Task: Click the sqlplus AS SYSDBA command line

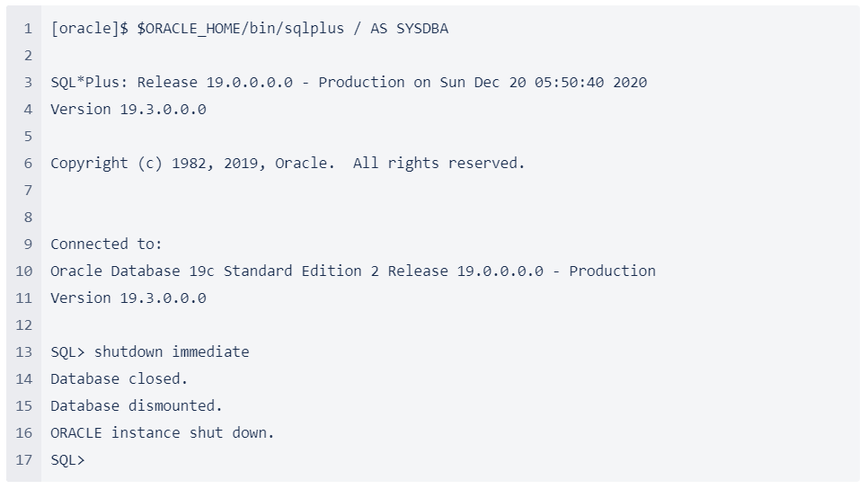Action: [x=249, y=28]
